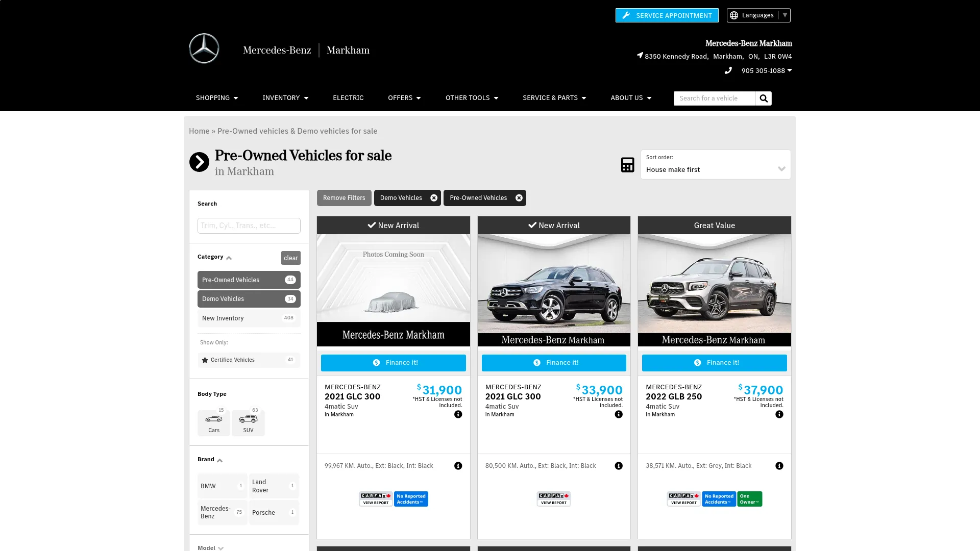
Task: Open black GLC 300 vehicle photo
Action: click(554, 290)
